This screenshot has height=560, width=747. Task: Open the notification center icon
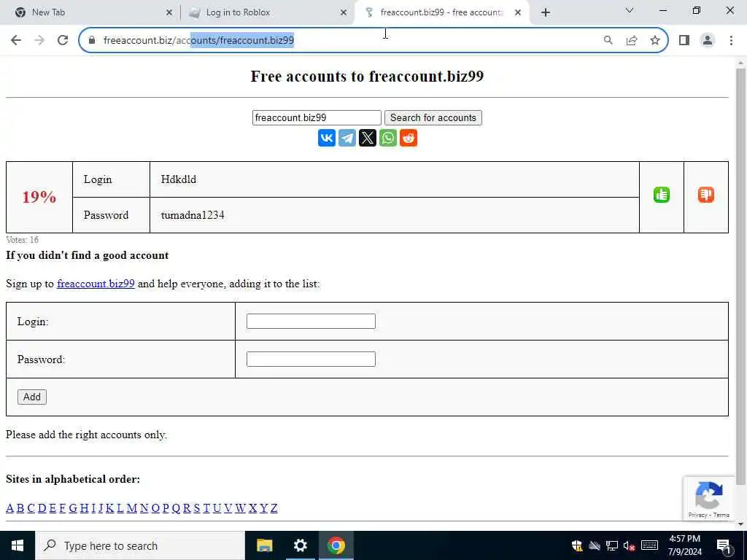724,545
